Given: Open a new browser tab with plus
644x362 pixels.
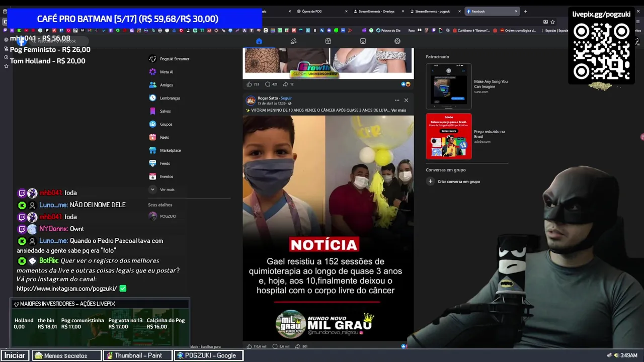Looking at the screenshot, I should (x=525, y=11).
